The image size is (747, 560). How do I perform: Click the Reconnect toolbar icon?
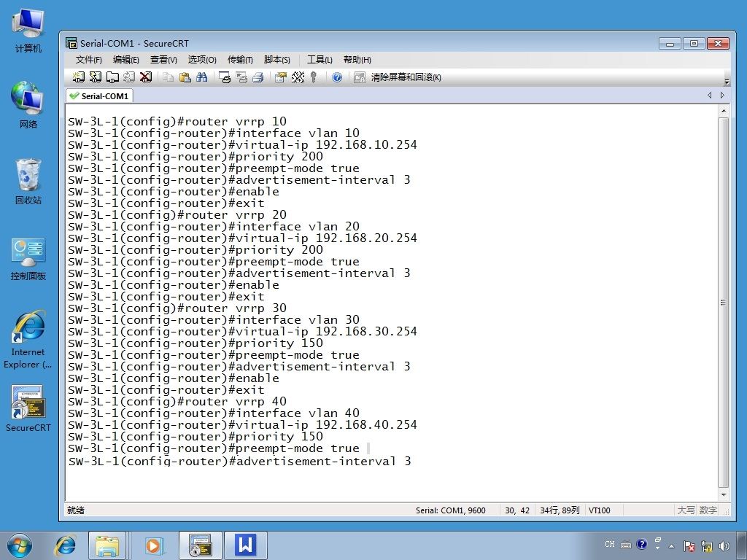[x=129, y=77]
